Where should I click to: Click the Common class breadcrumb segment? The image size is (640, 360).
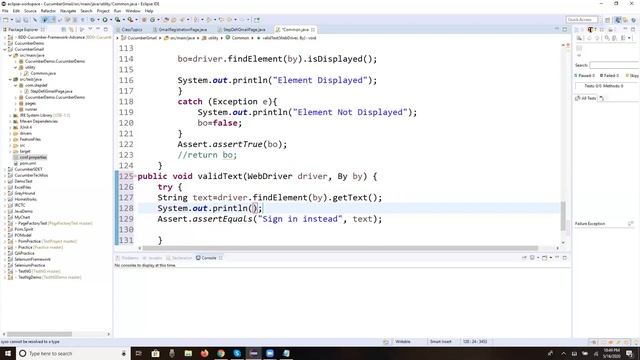coord(237,38)
